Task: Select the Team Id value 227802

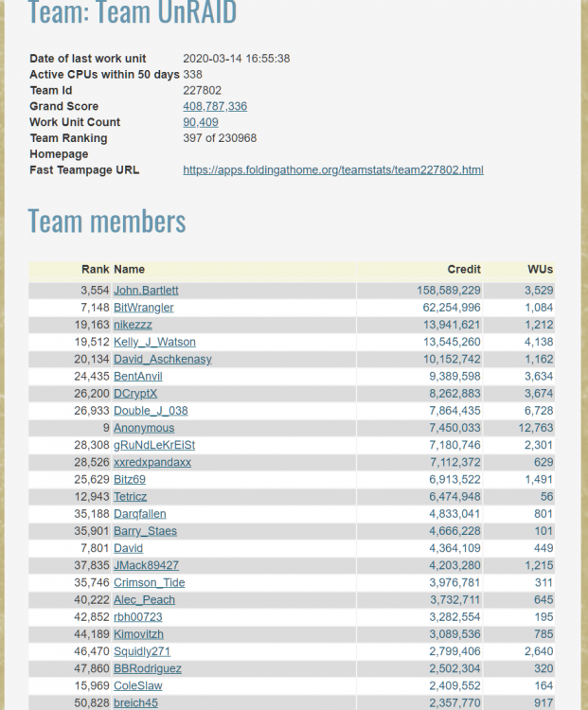Action: coord(202,91)
